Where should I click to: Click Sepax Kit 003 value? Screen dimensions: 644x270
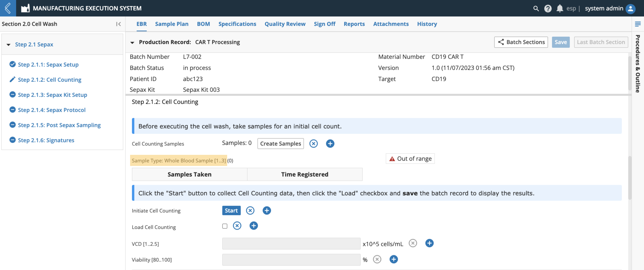(x=201, y=90)
